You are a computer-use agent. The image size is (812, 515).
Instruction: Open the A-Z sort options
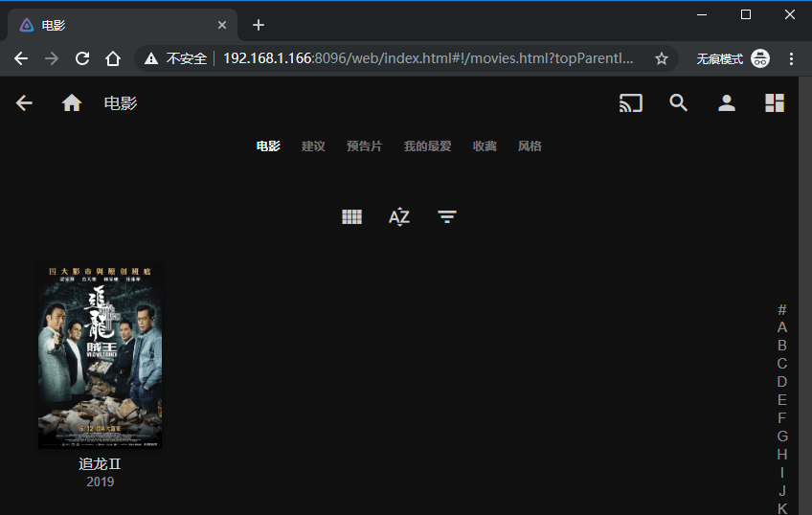pos(399,217)
